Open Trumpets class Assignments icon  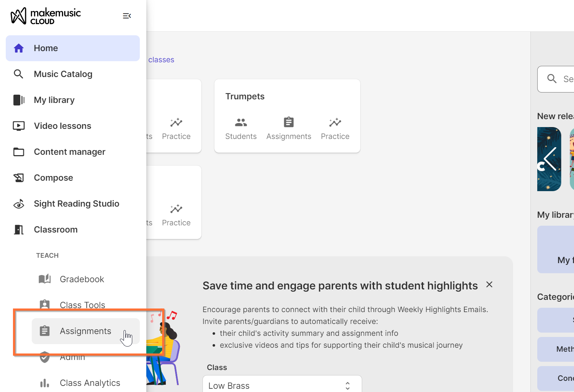[x=289, y=129]
